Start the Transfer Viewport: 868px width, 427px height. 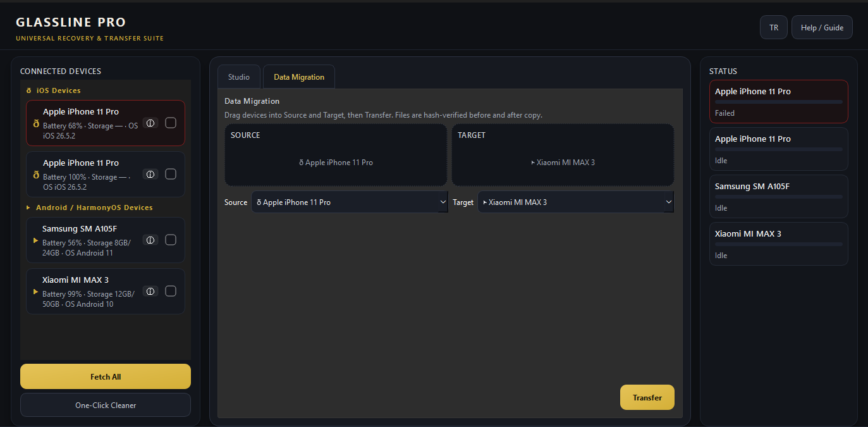tap(647, 397)
